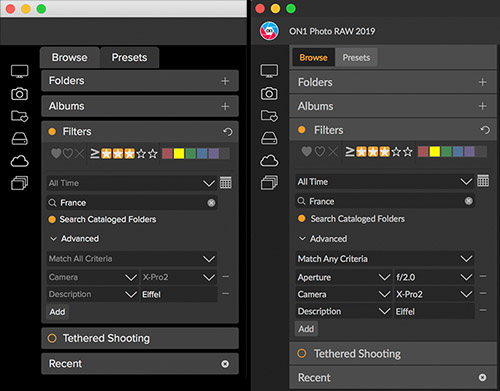
Task: Select the yellow color label in left window
Action: [x=179, y=154]
